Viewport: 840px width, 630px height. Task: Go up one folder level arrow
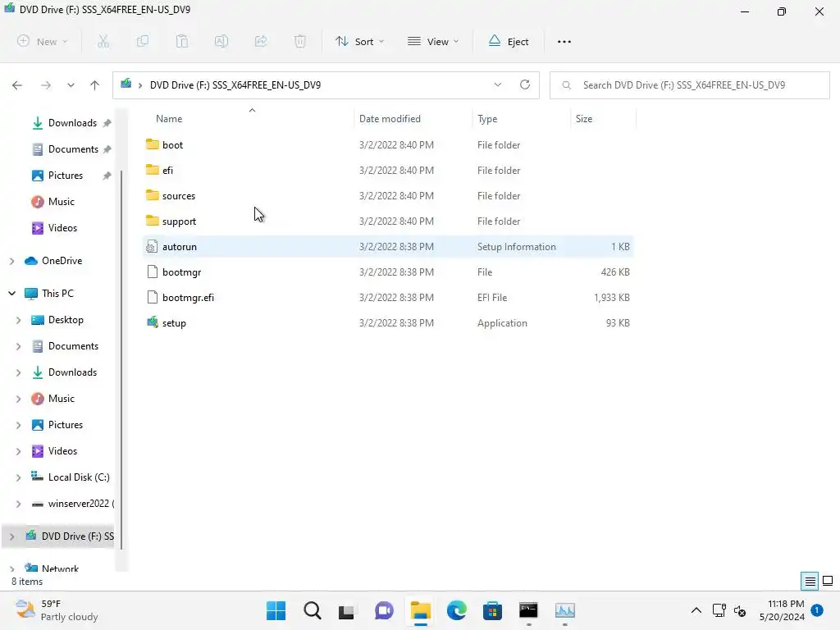(95, 85)
